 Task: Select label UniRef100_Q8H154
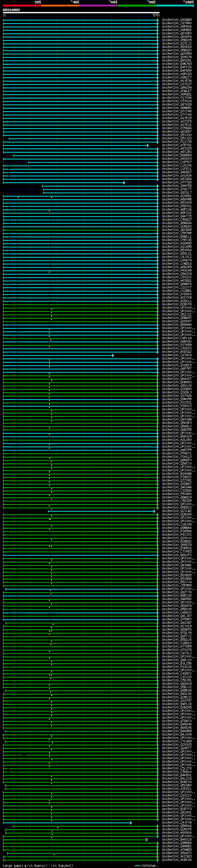point(177,88)
